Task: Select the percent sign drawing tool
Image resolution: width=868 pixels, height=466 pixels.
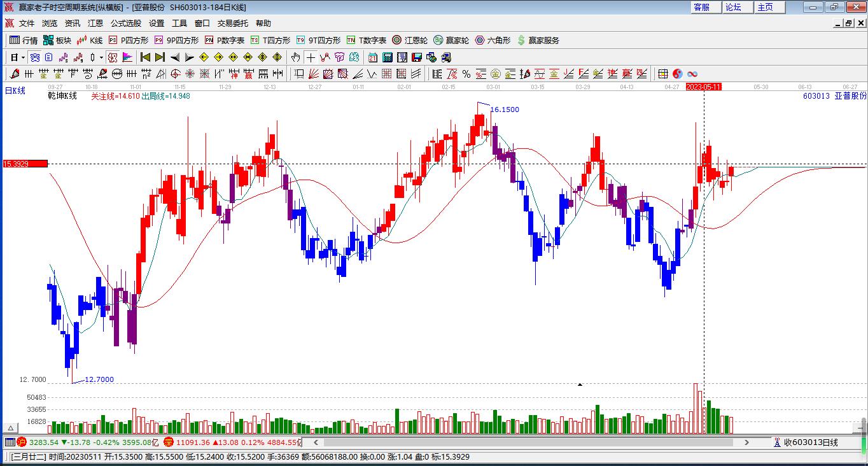Action: tap(466, 74)
